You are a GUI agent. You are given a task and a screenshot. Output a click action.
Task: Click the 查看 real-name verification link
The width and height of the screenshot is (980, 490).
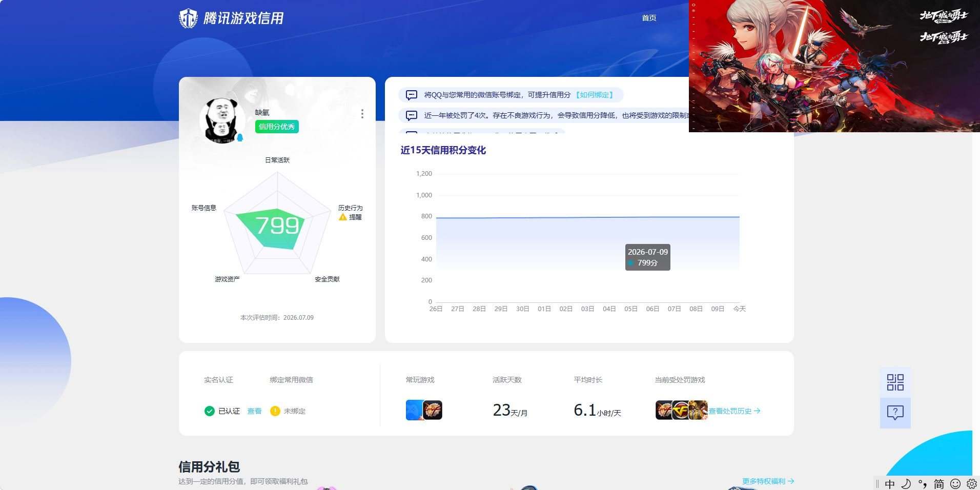(254, 411)
